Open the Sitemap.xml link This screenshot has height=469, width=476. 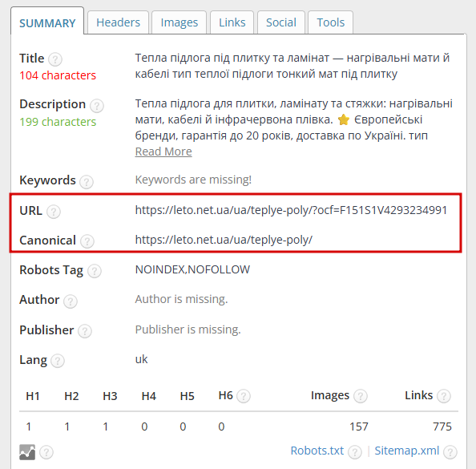[407, 451]
